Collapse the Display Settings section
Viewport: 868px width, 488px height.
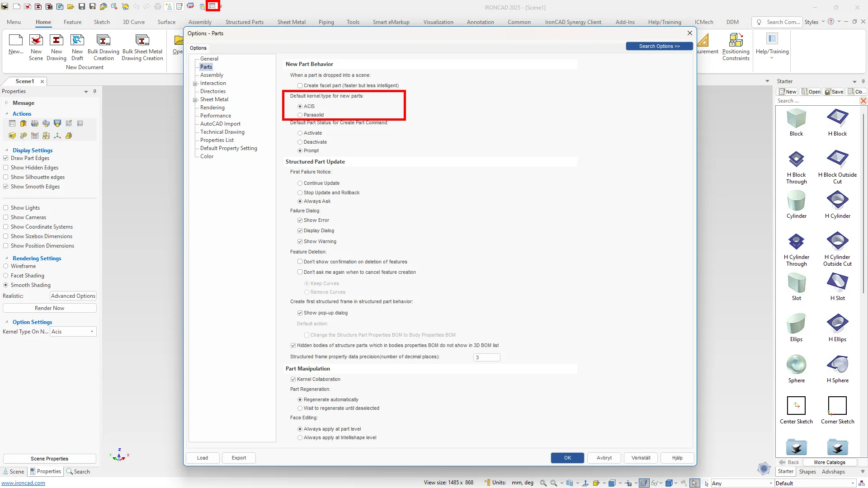(7, 150)
